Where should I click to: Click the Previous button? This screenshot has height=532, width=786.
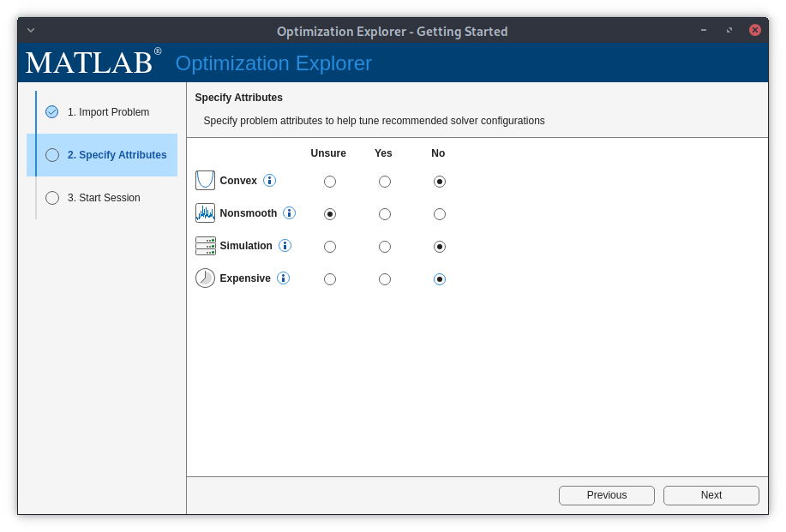(606, 495)
